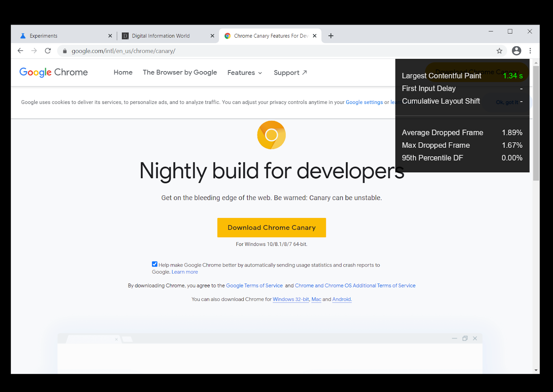This screenshot has width=553, height=392.
Task: Click the forward navigation arrow
Action: 34,51
